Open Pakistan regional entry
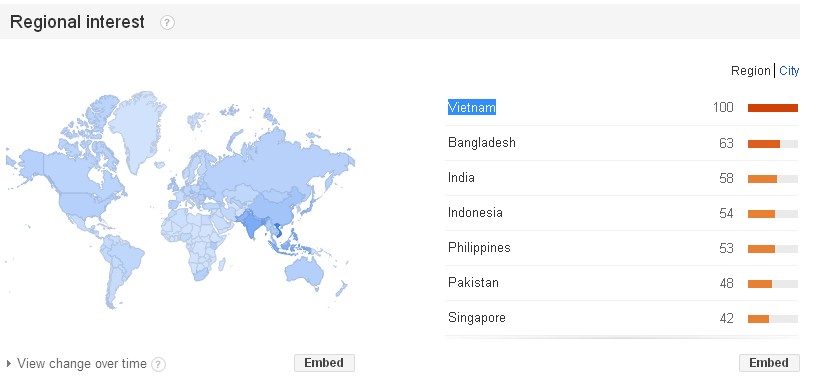Viewport: 831px width, 386px height. point(473,283)
